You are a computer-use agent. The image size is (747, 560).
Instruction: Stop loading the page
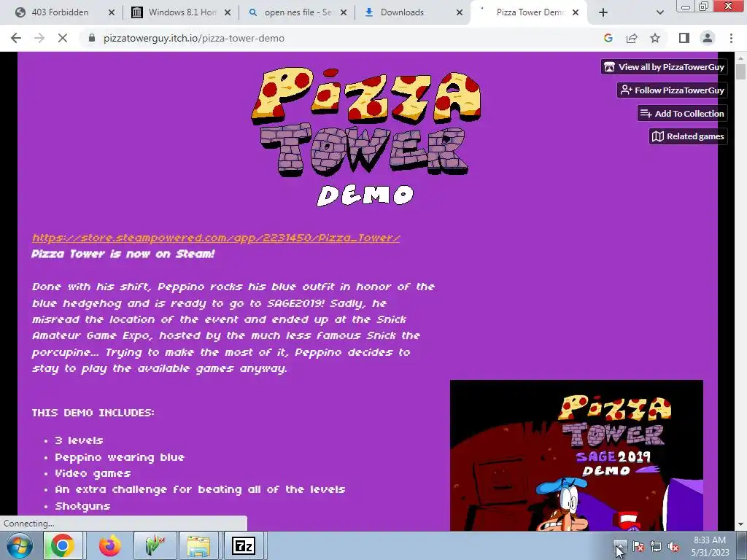coord(63,38)
